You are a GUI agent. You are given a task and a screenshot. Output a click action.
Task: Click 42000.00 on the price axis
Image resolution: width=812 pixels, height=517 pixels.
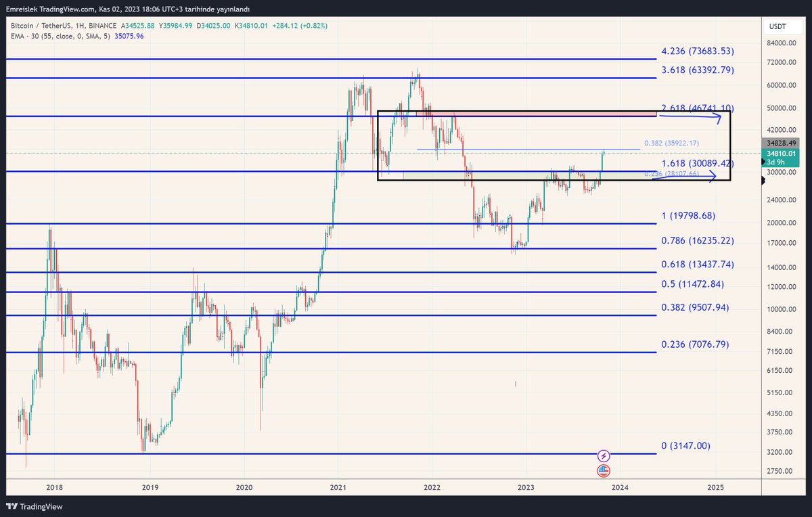point(783,130)
